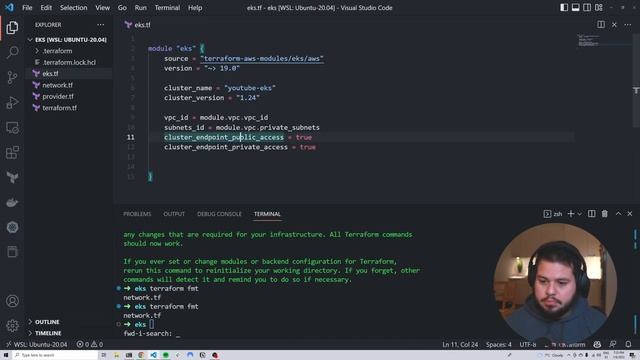Toggle bottom panel layout icon
This screenshot has height=360, width=640.
[575, 7]
